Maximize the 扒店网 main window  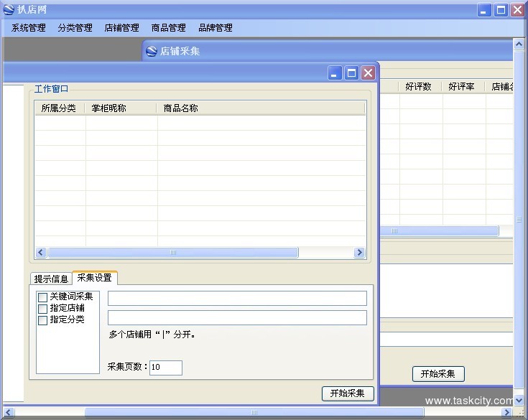tap(501, 10)
